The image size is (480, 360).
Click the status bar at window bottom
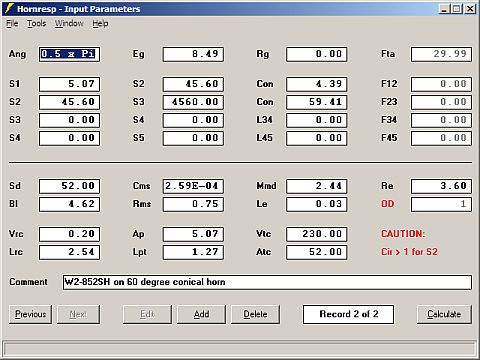tap(240, 349)
